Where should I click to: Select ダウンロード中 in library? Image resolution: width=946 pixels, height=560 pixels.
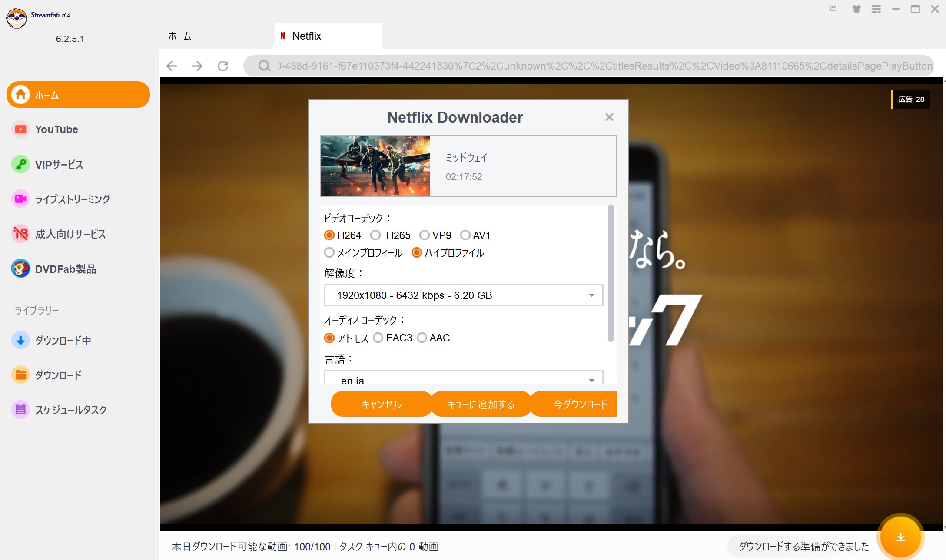tap(63, 341)
